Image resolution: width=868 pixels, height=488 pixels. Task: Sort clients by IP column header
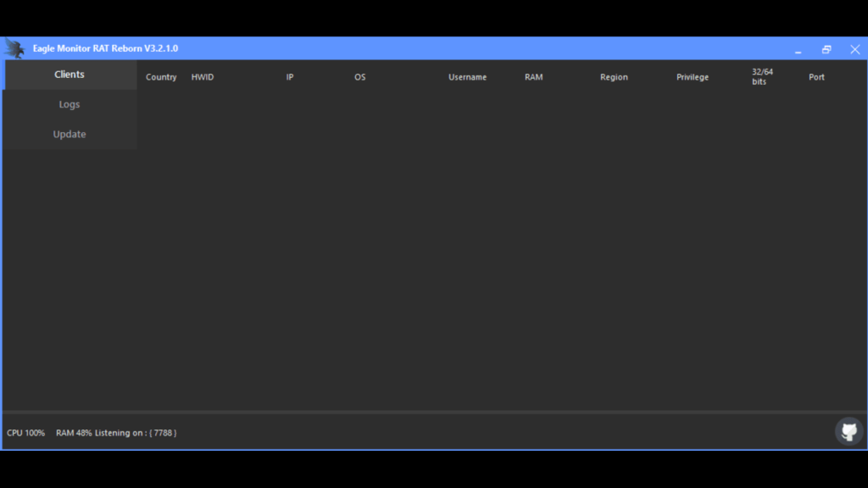pyautogui.click(x=290, y=77)
